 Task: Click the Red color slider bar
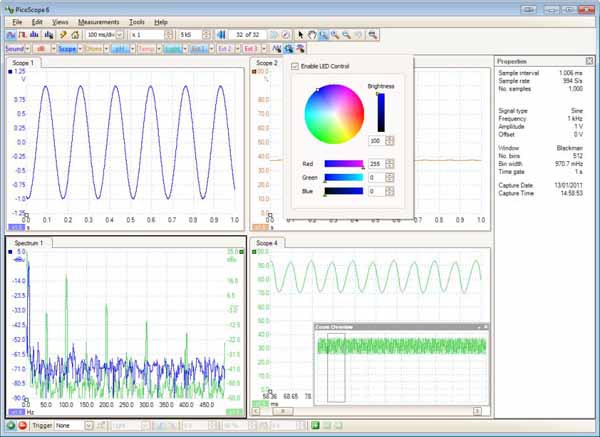pos(344,164)
